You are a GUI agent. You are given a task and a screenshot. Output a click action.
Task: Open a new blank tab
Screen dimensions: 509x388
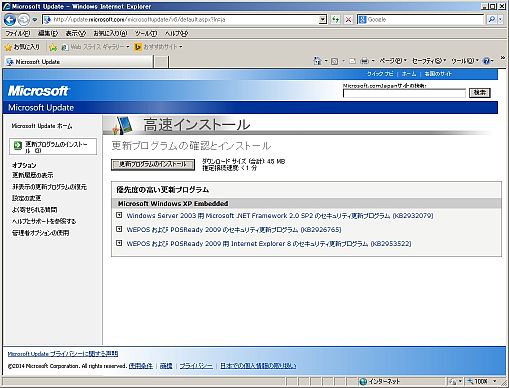(162, 62)
